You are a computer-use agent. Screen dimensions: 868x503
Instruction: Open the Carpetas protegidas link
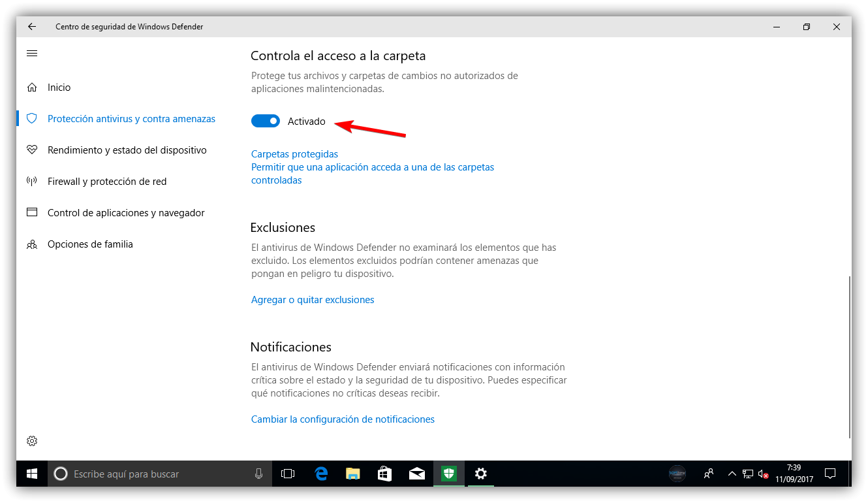(x=294, y=154)
